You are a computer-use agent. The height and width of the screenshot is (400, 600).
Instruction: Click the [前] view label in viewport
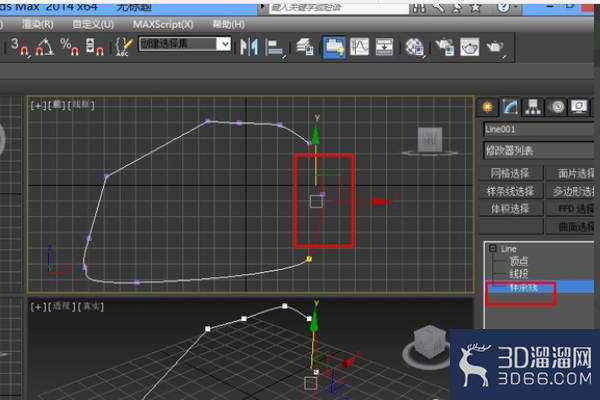(57, 105)
